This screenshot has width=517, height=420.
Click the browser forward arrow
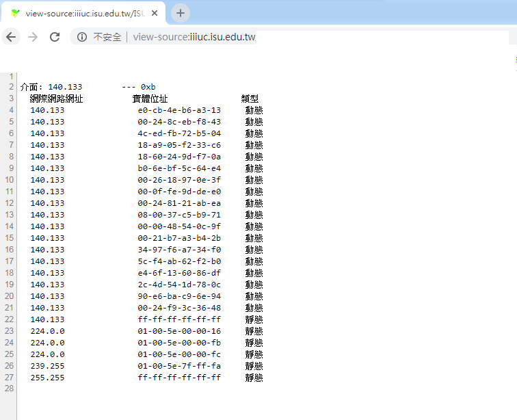(33, 37)
